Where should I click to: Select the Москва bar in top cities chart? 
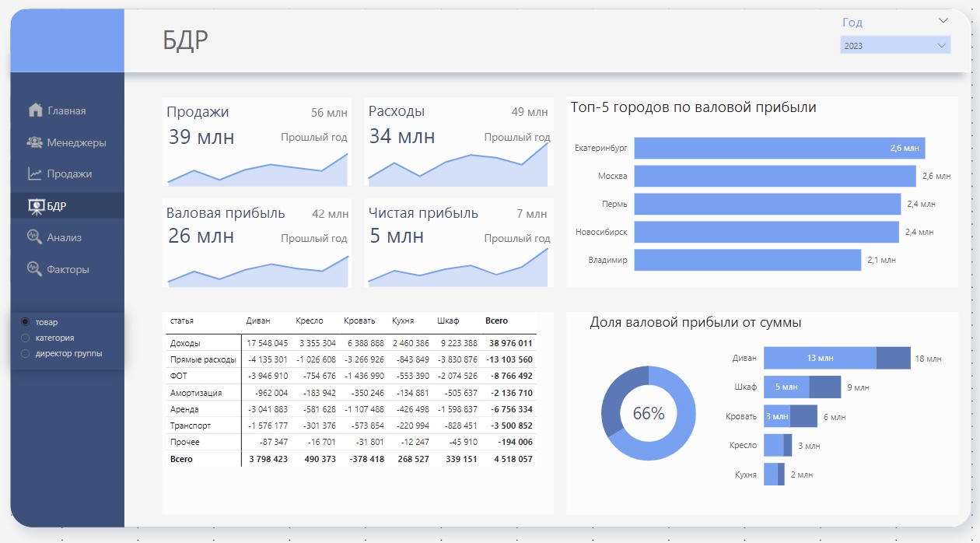pyautogui.click(x=775, y=176)
